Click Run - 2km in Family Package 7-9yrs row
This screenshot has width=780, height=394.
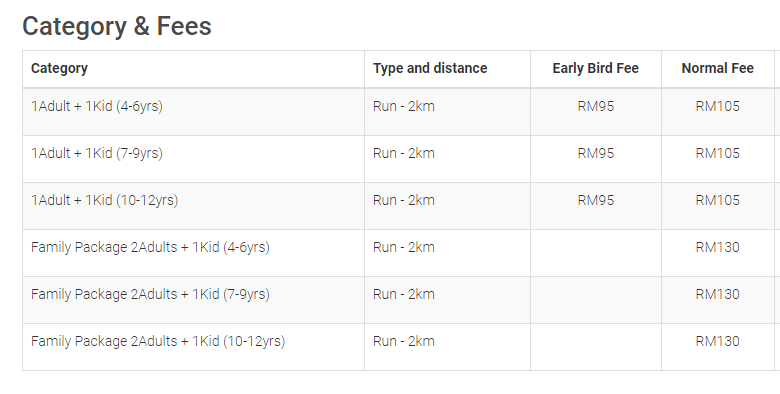(403, 294)
